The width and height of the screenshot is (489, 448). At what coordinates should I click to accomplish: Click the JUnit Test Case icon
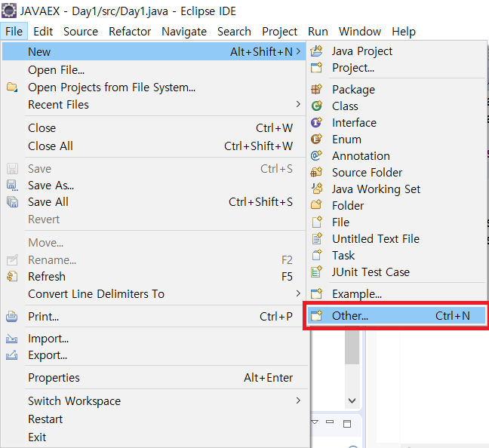(x=316, y=272)
